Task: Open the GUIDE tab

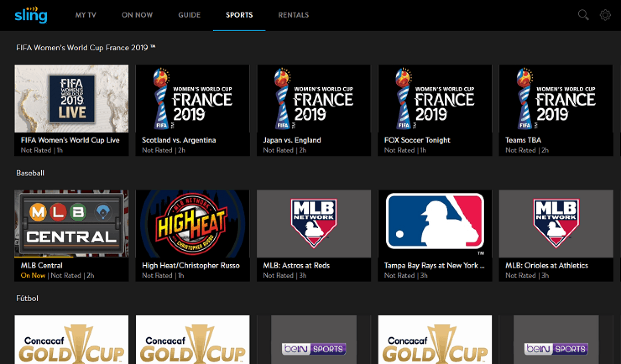Action: pos(189,15)
